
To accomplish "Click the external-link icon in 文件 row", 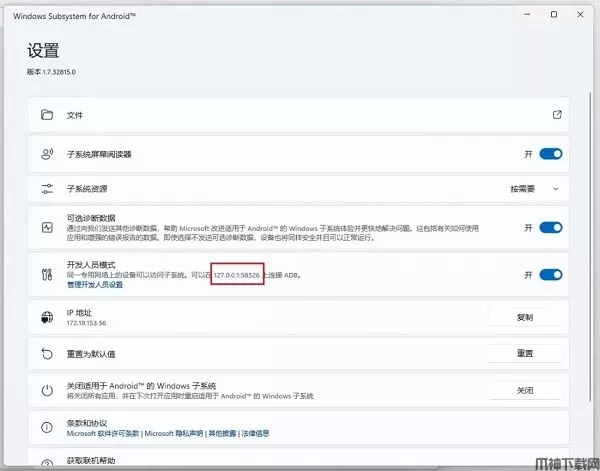I will (557, 114).
